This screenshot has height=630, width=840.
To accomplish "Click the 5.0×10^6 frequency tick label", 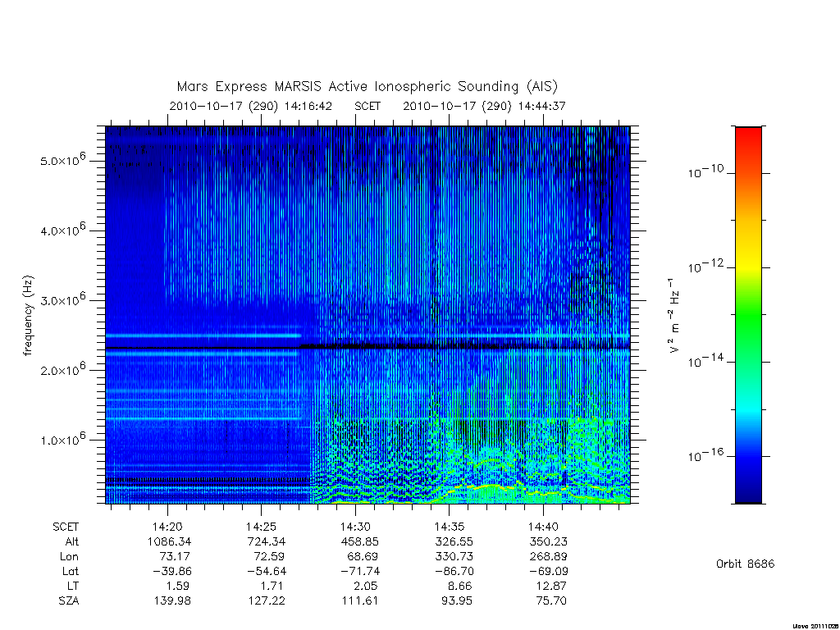I will tap(62, 160).
